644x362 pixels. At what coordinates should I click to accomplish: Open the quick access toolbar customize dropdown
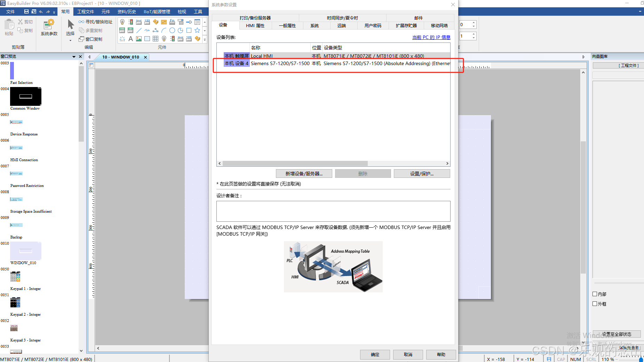pyautogui.click(x=54, y=12)
